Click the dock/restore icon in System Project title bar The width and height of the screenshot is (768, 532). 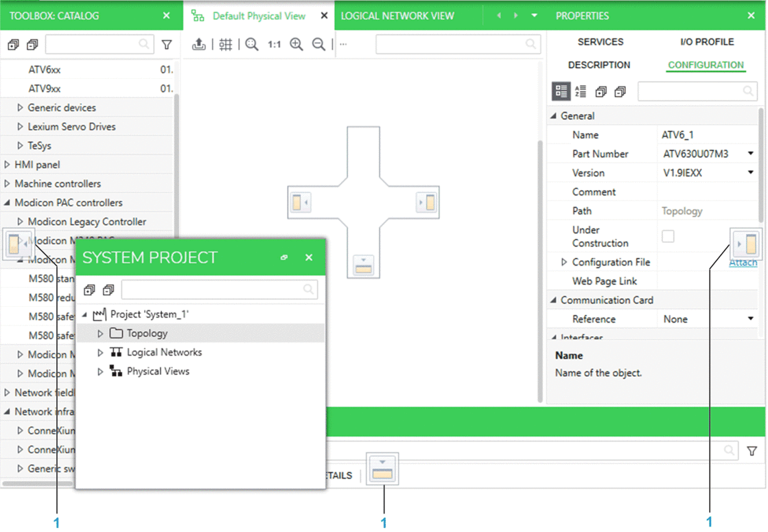tap(284, 257)
